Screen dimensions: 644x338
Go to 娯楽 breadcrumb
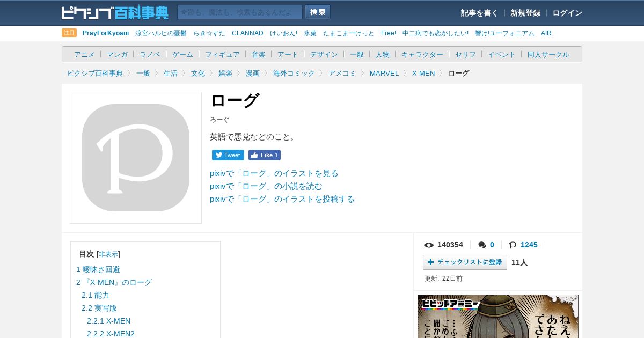(x=225, y=73)
